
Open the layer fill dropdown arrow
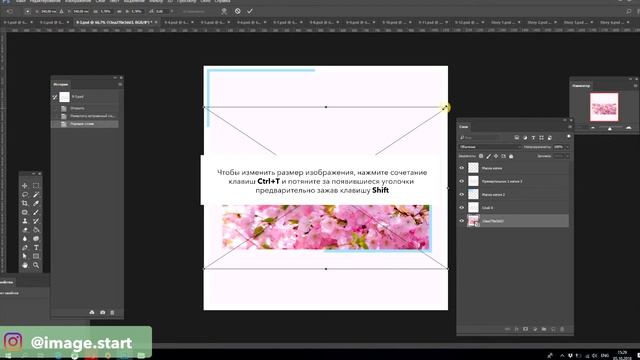coord(567,156)
